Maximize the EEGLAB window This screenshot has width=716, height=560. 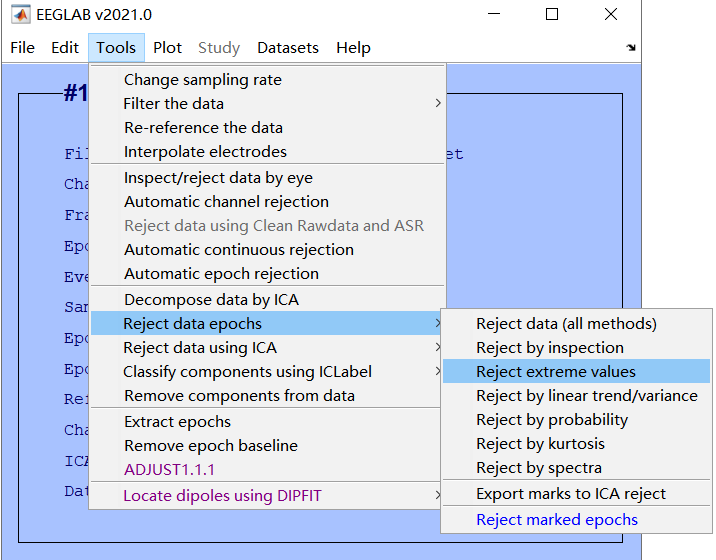click(x=552, y=14)
